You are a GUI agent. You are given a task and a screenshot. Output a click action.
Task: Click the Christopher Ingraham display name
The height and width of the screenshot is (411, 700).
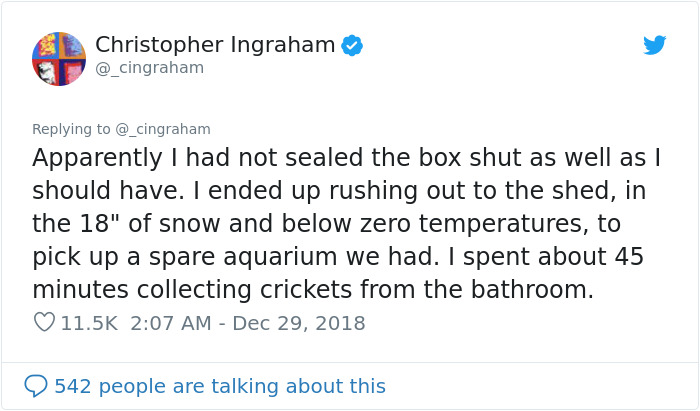[216, 45]
